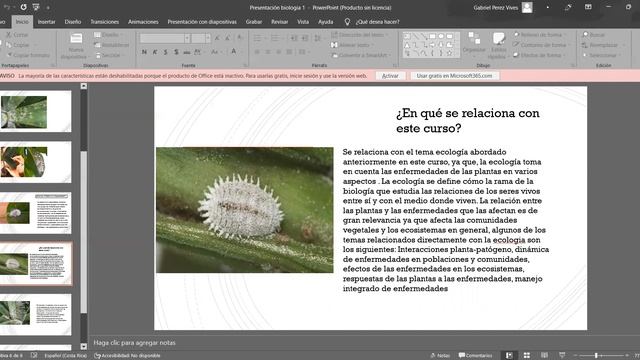Toggle Subrayado underline formatting
The height and width of the screenshot is (360, 640).
pyautogui.click(x=165, y=52)
